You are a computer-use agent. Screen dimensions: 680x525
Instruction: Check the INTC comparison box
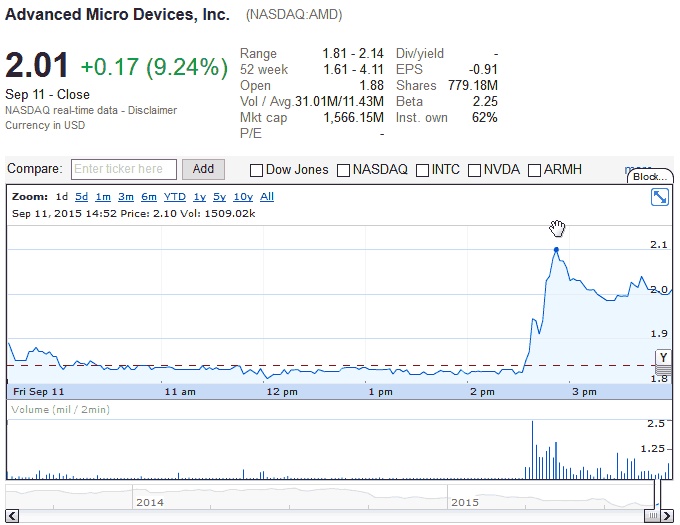click(422, 170)
